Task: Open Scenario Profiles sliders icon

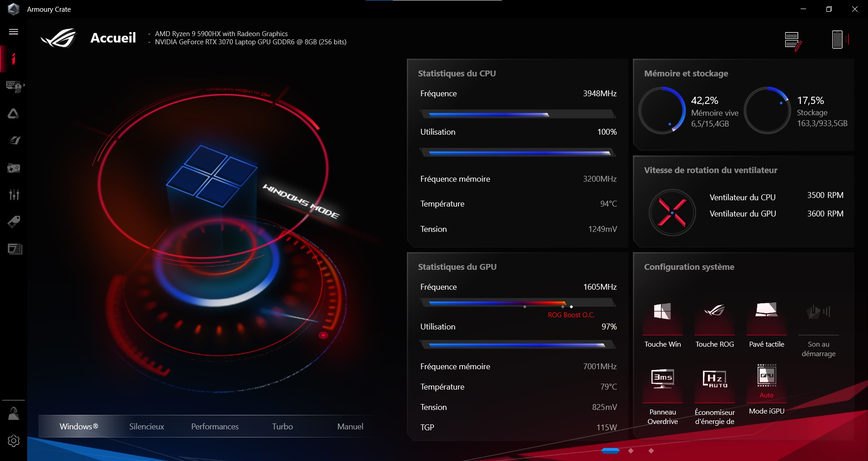Action: coord(14,195)
